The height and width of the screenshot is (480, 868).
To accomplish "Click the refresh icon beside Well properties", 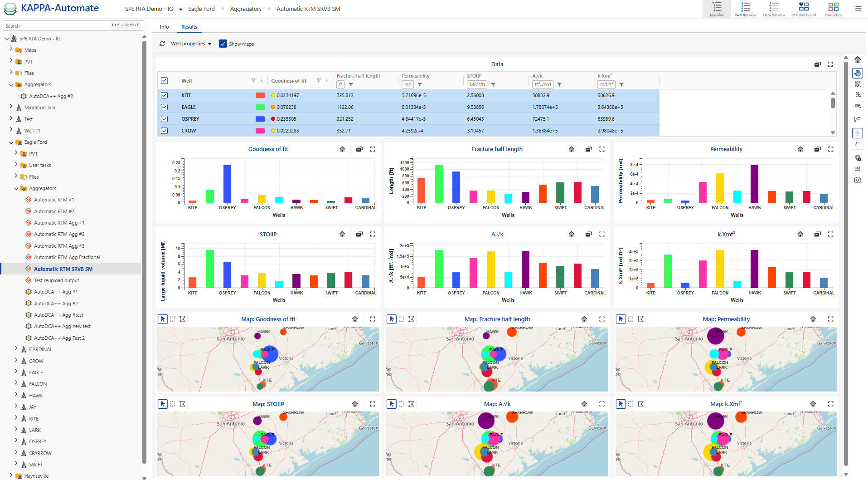I will point(162,44).
